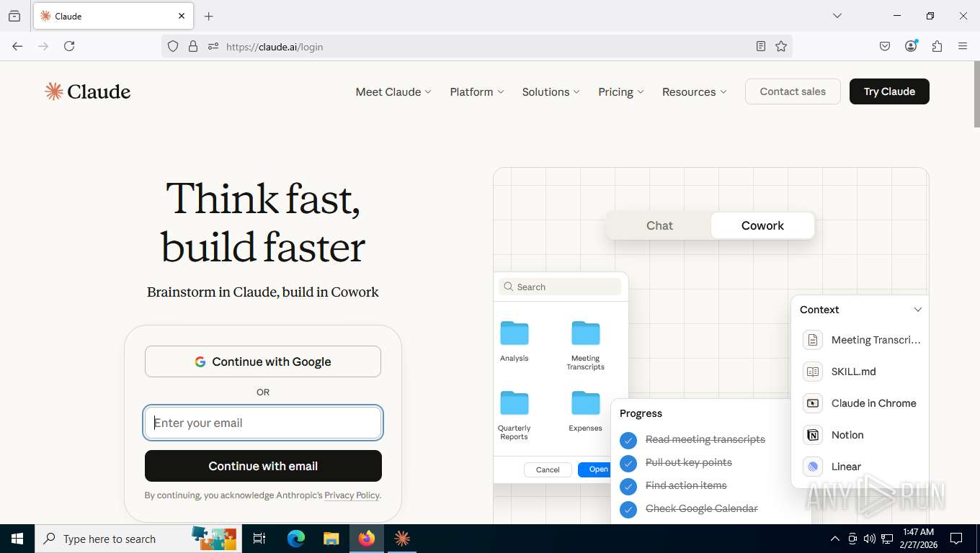Click the Try Claude button

tap(889, 91)
